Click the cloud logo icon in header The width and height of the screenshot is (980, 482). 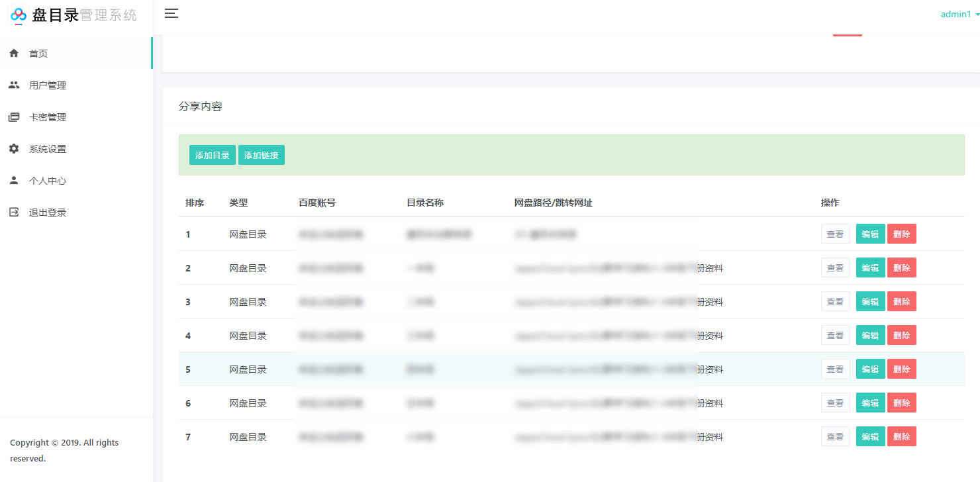[19, 15]
